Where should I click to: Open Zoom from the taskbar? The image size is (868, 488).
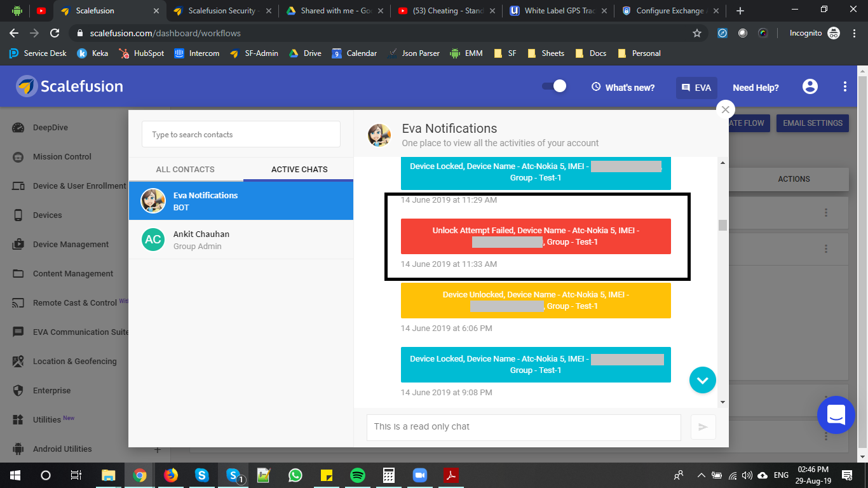coord(420,475)
